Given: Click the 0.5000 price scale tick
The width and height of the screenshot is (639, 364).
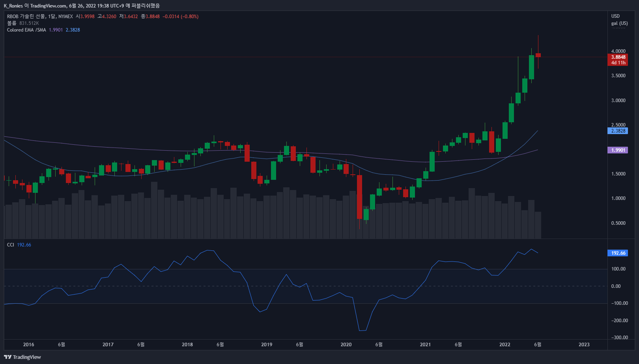Looking at the screenshot, I should coord(618,223).
